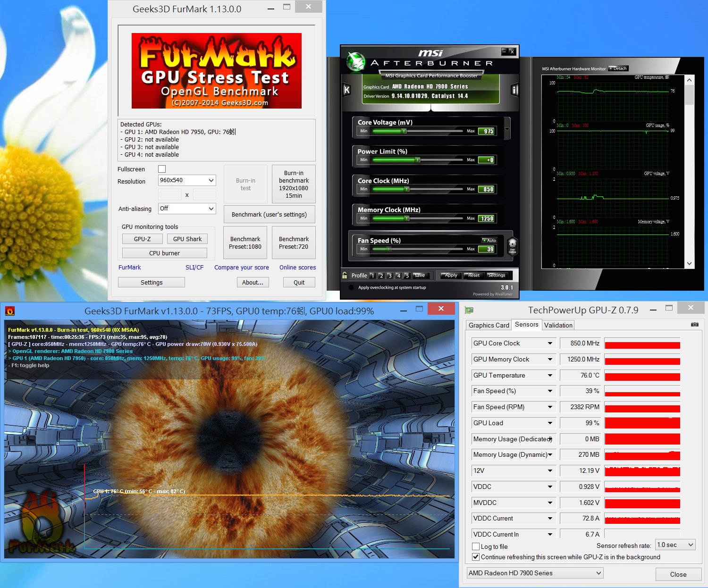This screenshot has width=708, height=588.
Task: Toggle the Fullscreen checkbox in FurMark
Action: pos(162,169)
